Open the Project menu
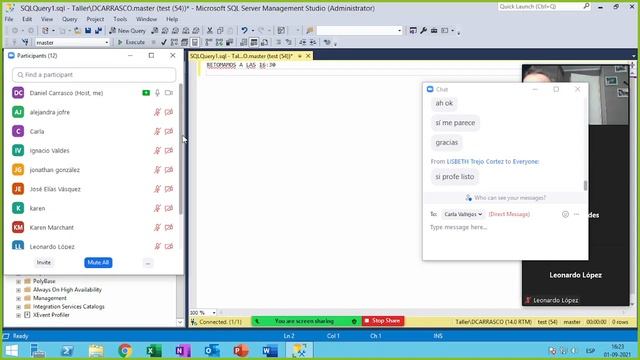The height and width of the screenshot is (360, 640). (95, 19)
